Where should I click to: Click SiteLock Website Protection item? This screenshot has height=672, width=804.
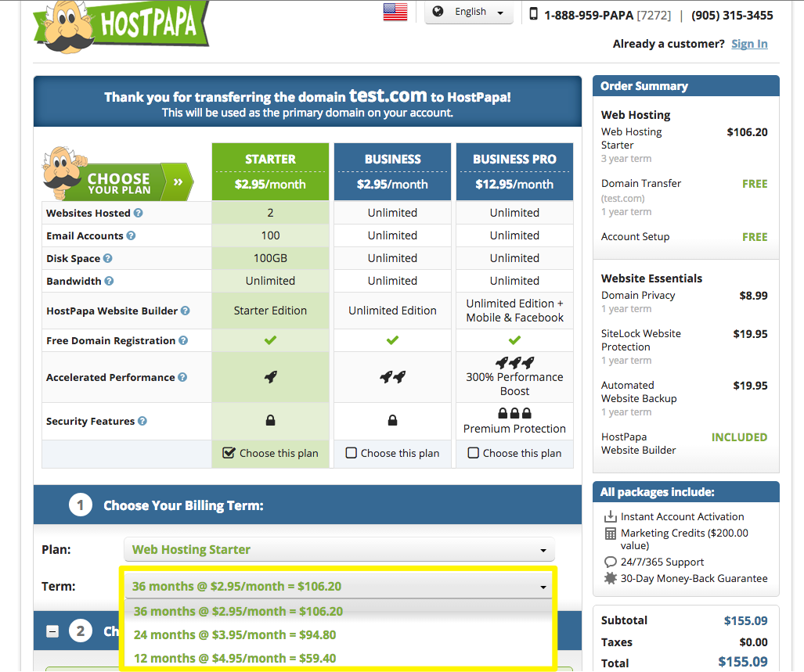(x=641, y=340)
